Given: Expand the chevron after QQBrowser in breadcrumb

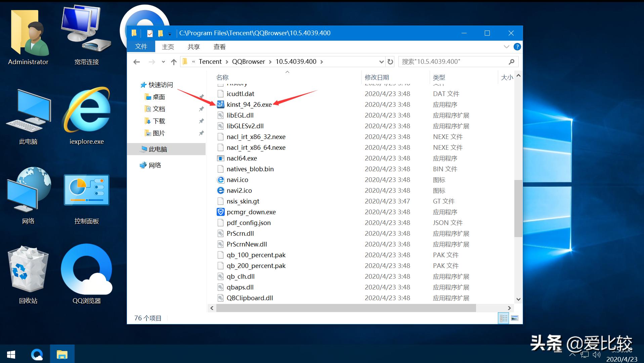Looking at the screenshot, I should [x=270, y=62].
